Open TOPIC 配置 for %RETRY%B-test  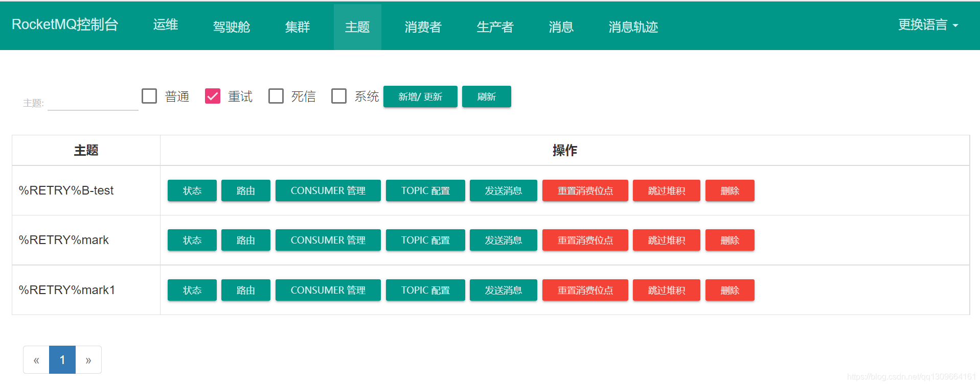pos(425,190)
